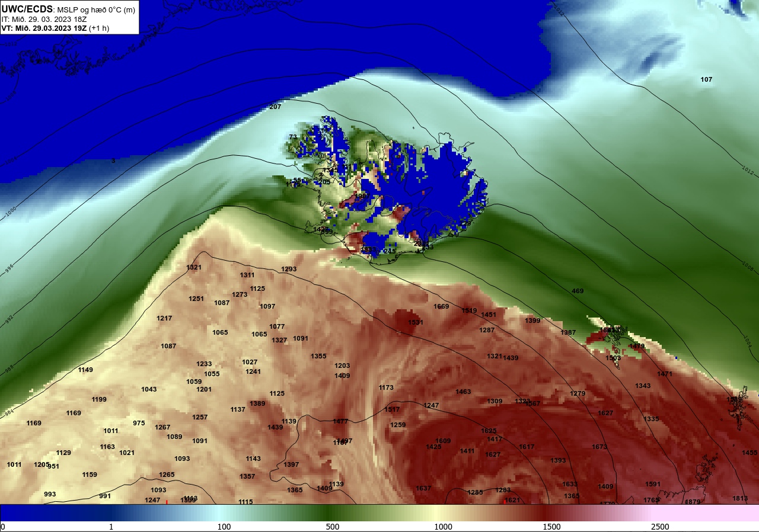The height and width of the screenshot is (532, 759).
Task: Click the map value 1143
Action: (253, 459)
